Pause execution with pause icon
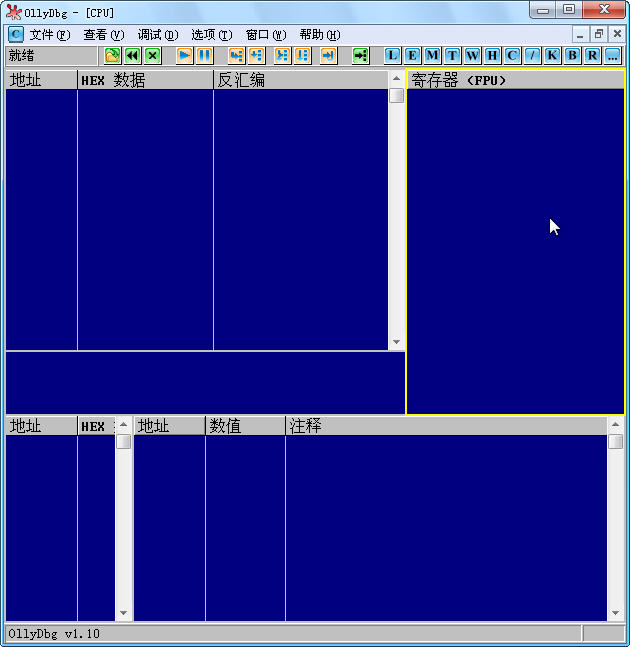 [205, 55]
